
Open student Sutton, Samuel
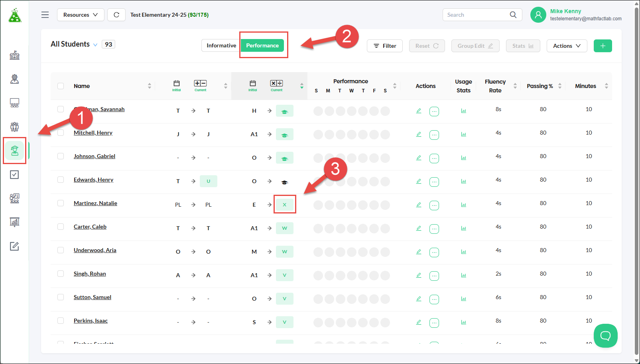[93, 297]
